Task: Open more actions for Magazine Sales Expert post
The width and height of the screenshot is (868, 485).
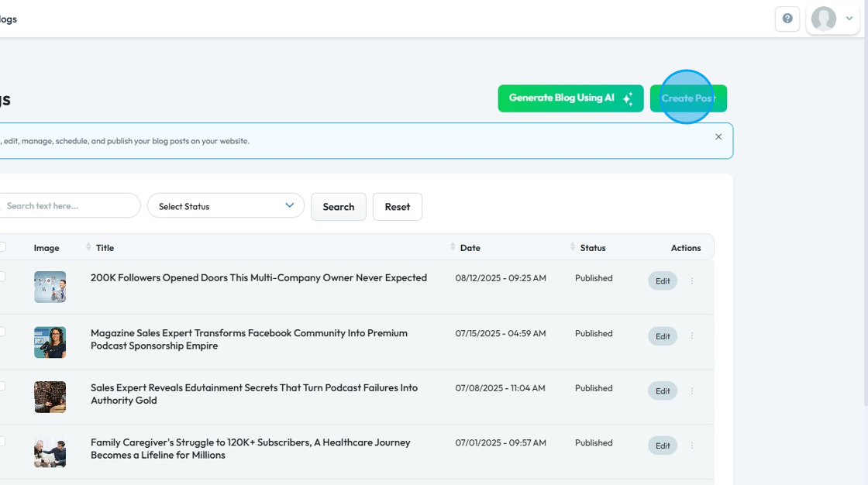Action: coord(692,336)
